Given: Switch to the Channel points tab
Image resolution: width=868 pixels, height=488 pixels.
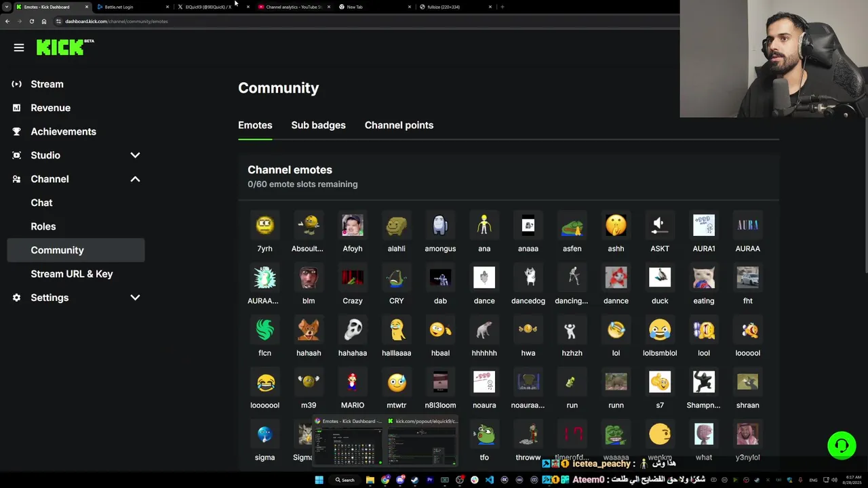Looking at the screenshot, I should tap(399, 125).
